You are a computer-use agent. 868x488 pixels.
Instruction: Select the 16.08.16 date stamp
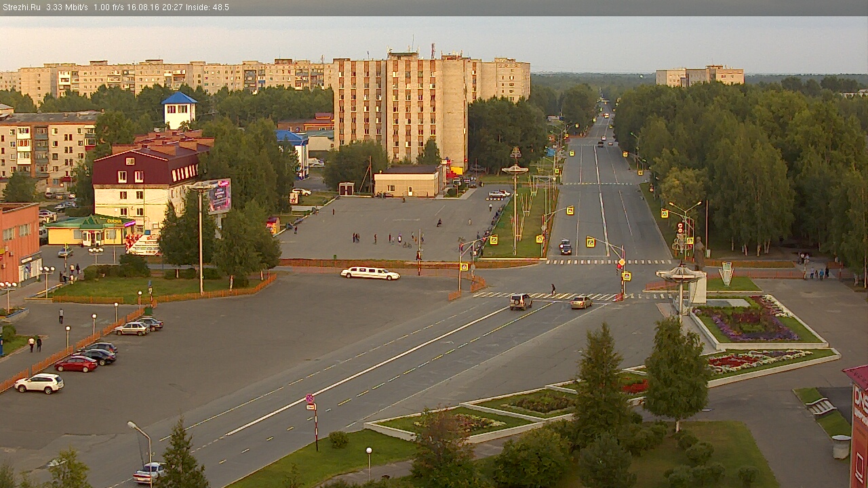tap(144, 7)
